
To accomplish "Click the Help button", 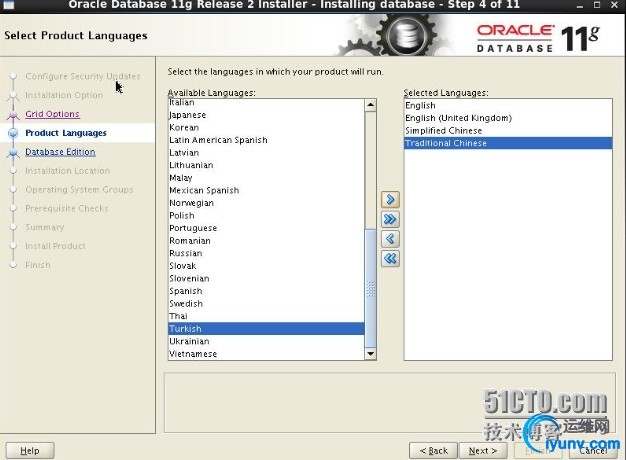I will (x=30, y=450).
